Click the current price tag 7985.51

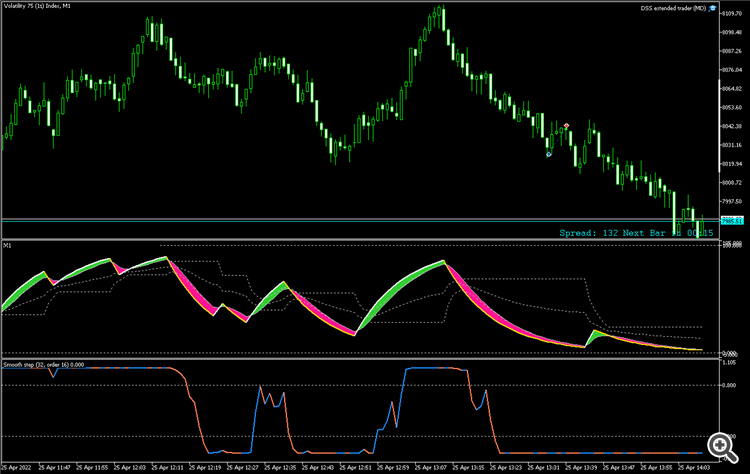point(732,221)
